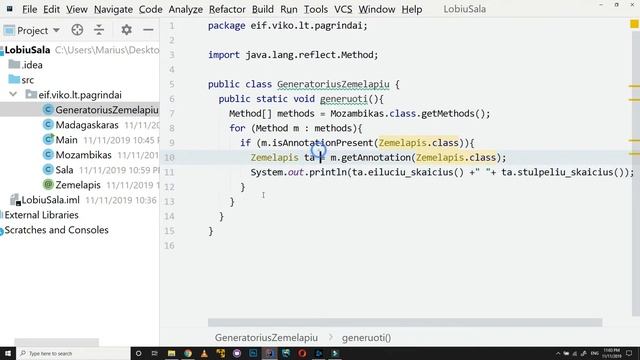The height and width of the screenshot is (360, 640).
Task: Open Windows Start menu
Action: coord(8,353)
